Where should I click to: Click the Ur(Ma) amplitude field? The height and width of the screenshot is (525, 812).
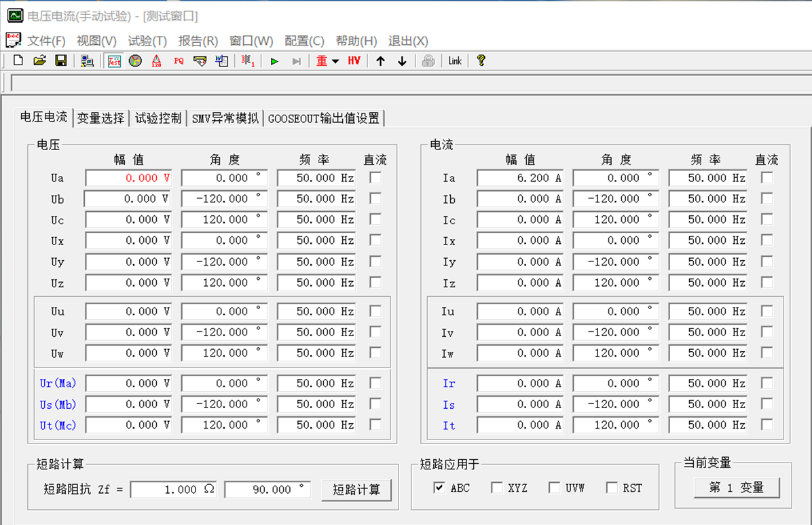(128, 383)
